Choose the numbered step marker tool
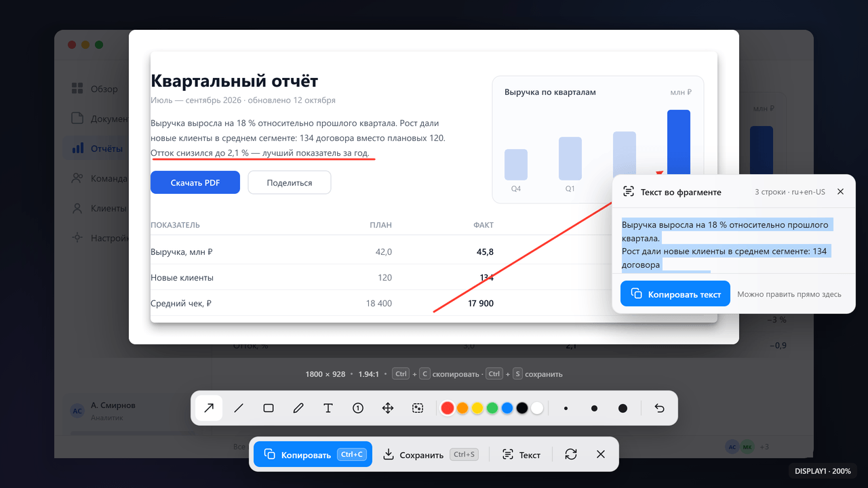This screenshot has width=868, height=488. click(x=358, y=408)
